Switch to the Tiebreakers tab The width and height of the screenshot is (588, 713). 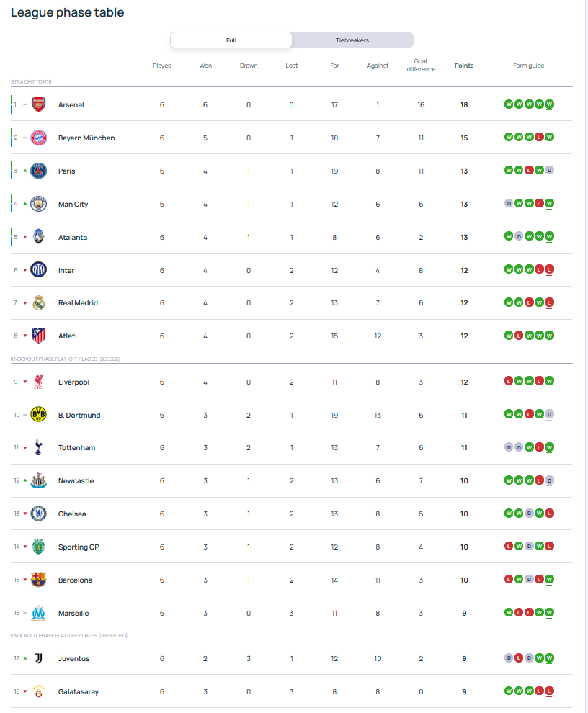pyautogui.click(x=352, y=40)
